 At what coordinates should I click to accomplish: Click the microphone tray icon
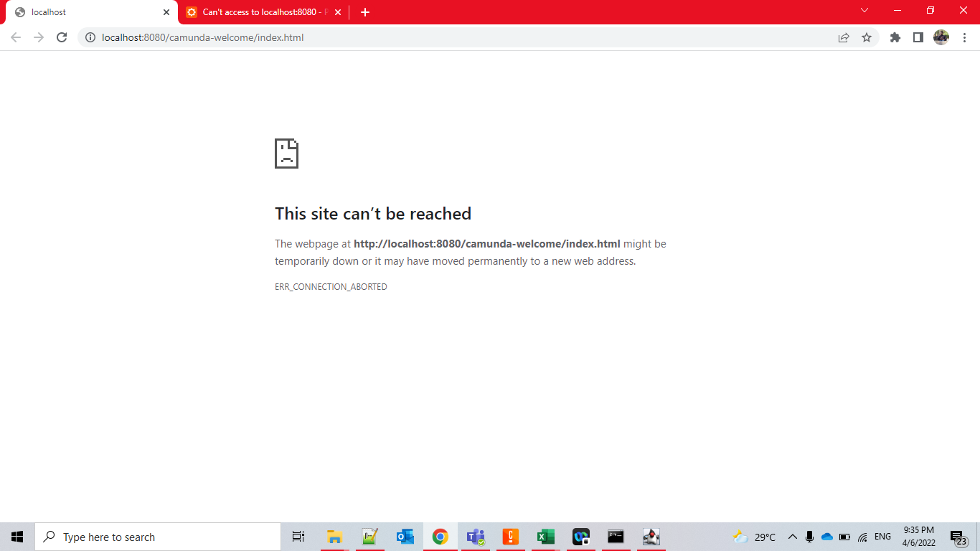pos(809,537)
